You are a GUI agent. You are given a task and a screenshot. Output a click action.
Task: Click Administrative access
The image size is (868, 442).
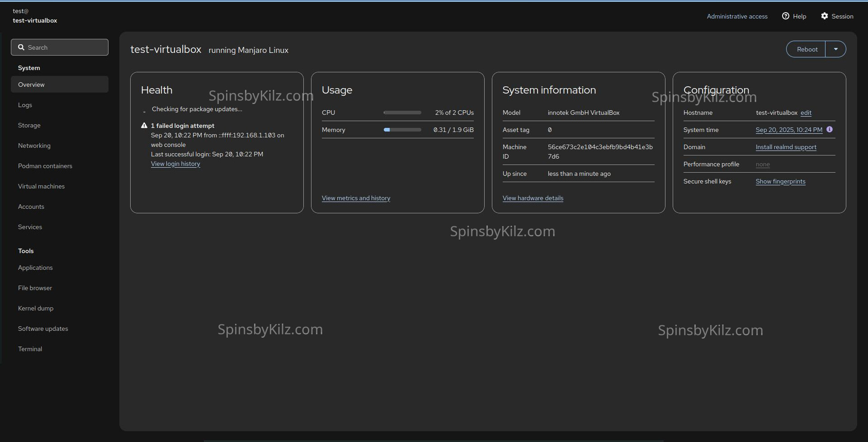click(737, 16)
